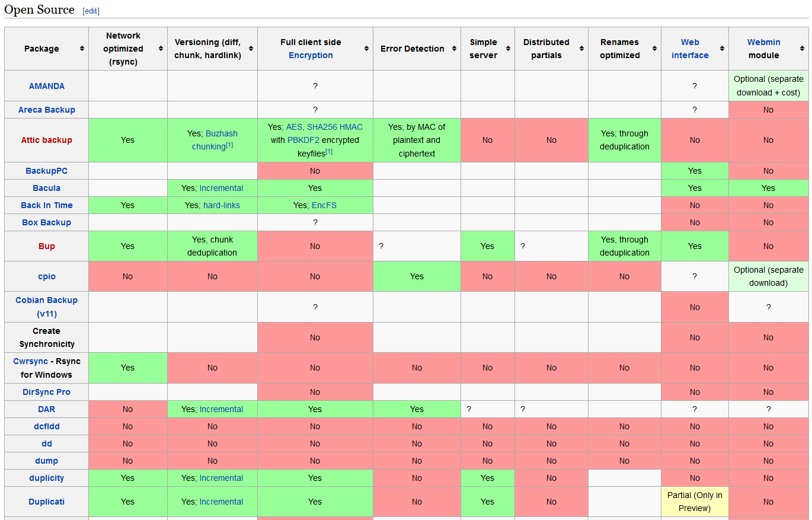Select 'Yes, through deduplication' cell in Bup row
The height and width of the screenshot is (520, 812).
coord(625,246)
